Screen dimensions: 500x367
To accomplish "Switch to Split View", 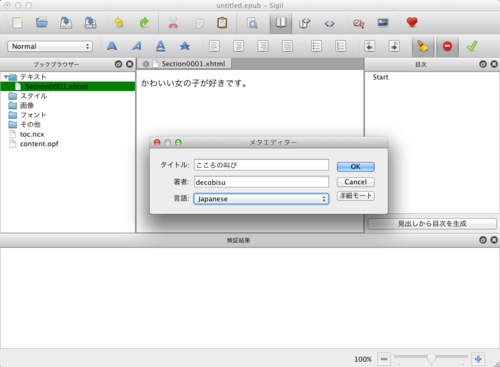I will click(304, 23).
